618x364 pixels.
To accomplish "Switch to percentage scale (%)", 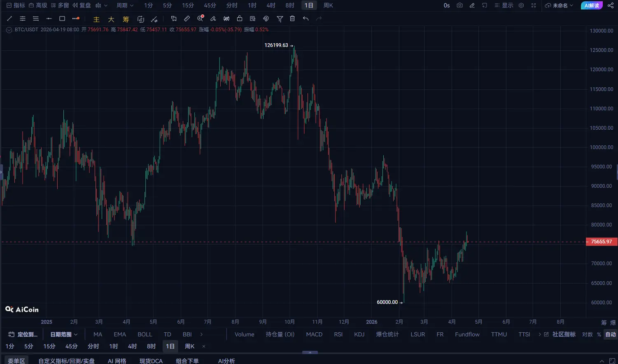I will [599, 334].
